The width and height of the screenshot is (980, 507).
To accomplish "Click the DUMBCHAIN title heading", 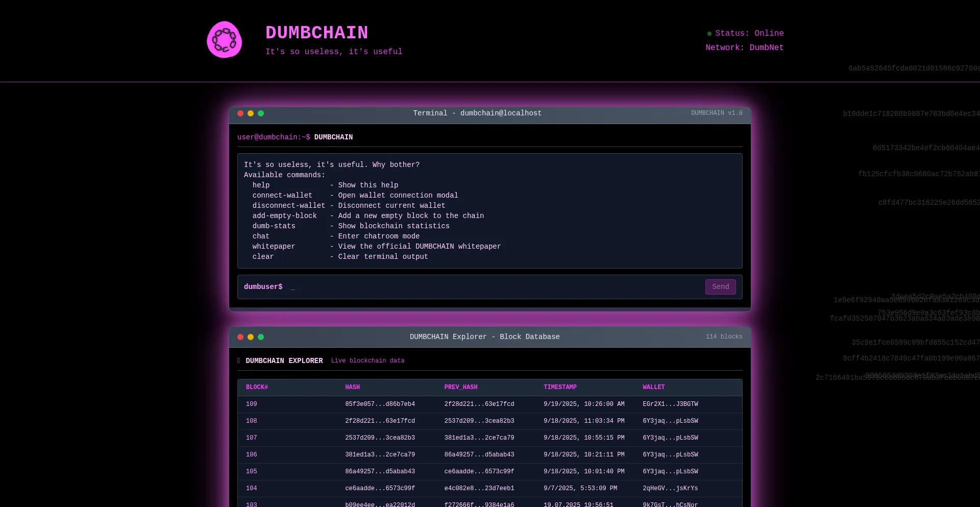I will point(316,33).
